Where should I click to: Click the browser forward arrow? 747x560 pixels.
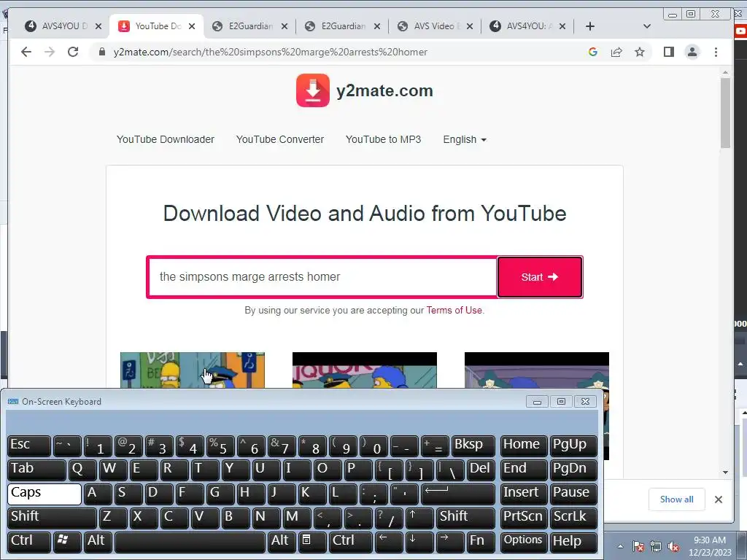(x=50, y=52)
